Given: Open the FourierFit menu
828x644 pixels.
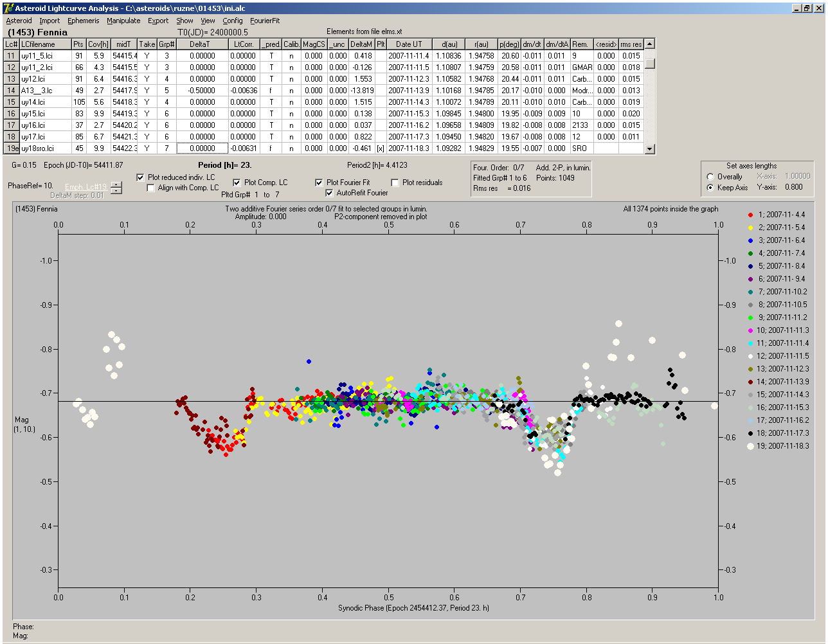Looking at the screenshot, I should point(265,21).
